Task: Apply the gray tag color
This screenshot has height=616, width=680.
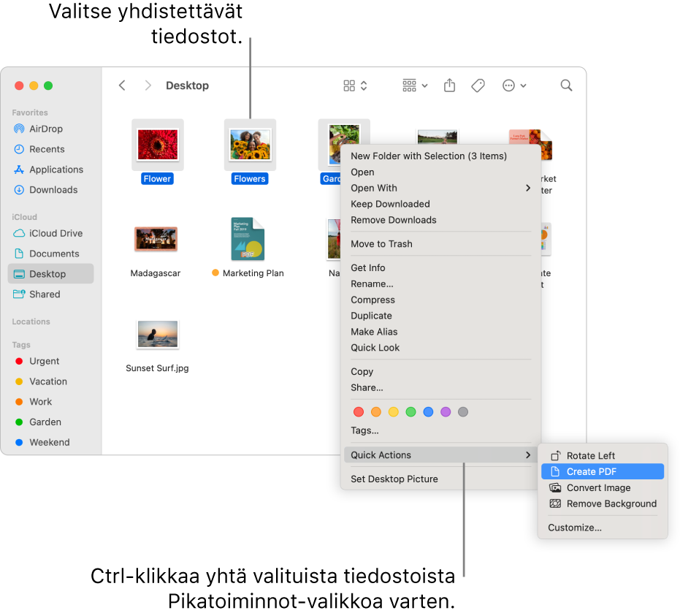Action: click(x=463, y=411)
